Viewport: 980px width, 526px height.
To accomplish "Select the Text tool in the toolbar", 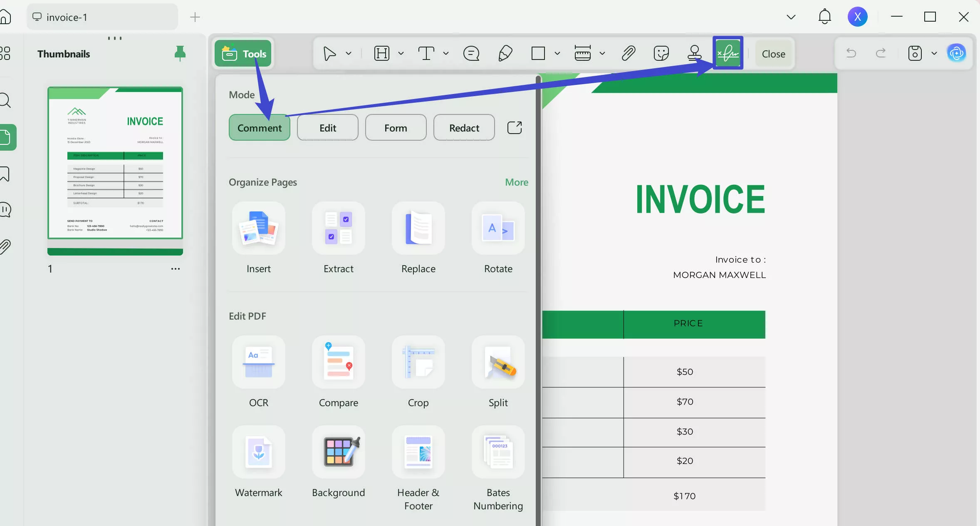I will coord(427,53).
